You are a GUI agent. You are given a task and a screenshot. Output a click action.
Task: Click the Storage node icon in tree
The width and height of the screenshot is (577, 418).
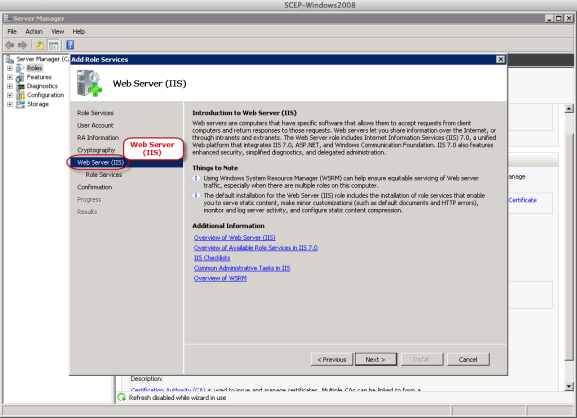(x=21, y=104)
